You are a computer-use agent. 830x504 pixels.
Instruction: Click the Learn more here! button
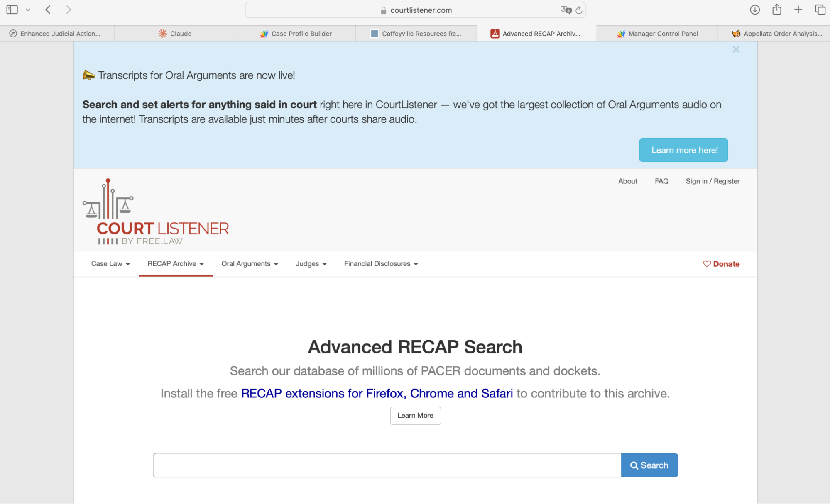pyautogui.click(x=683, y=150)
